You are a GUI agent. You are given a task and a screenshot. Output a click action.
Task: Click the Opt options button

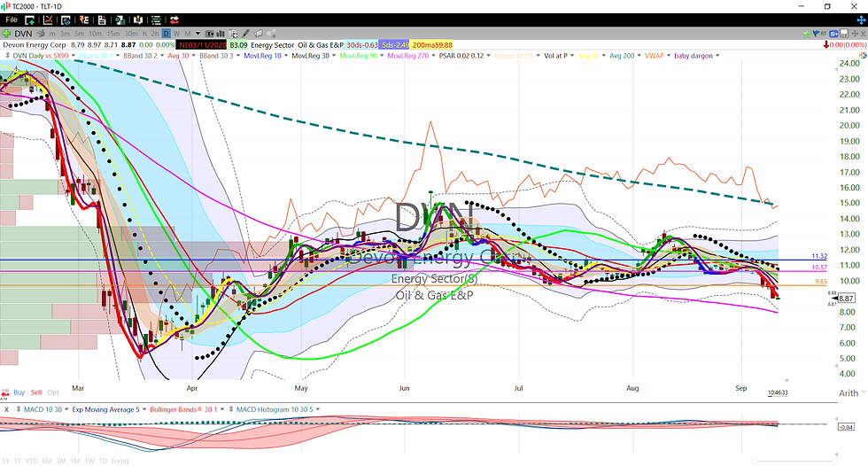point(53,392)
